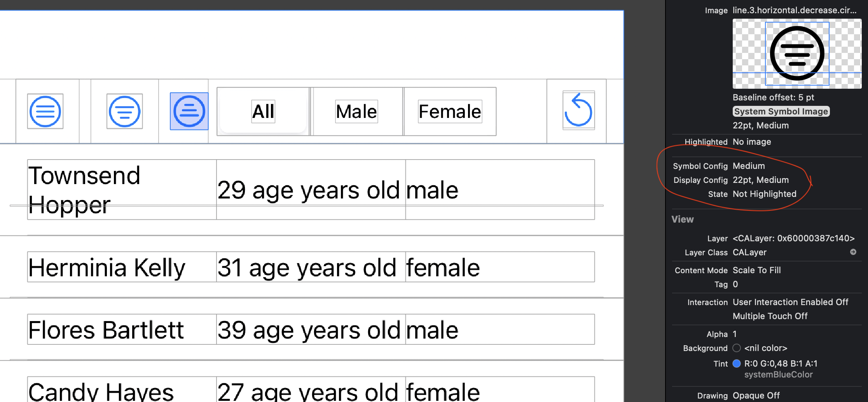868x402 pixels.
Task: Click the 'systemBlueColor' label
Action: tap(778, 374)
